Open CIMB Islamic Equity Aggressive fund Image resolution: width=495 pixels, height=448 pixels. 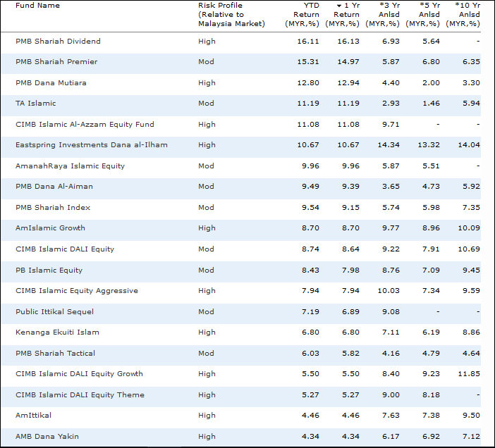coord(77,291)
